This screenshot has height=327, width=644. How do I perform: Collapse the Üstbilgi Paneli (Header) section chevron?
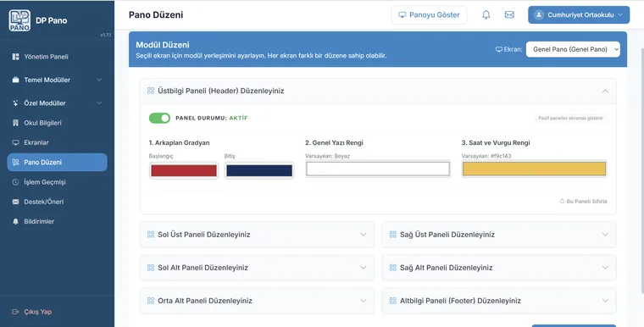pos(605,91)
